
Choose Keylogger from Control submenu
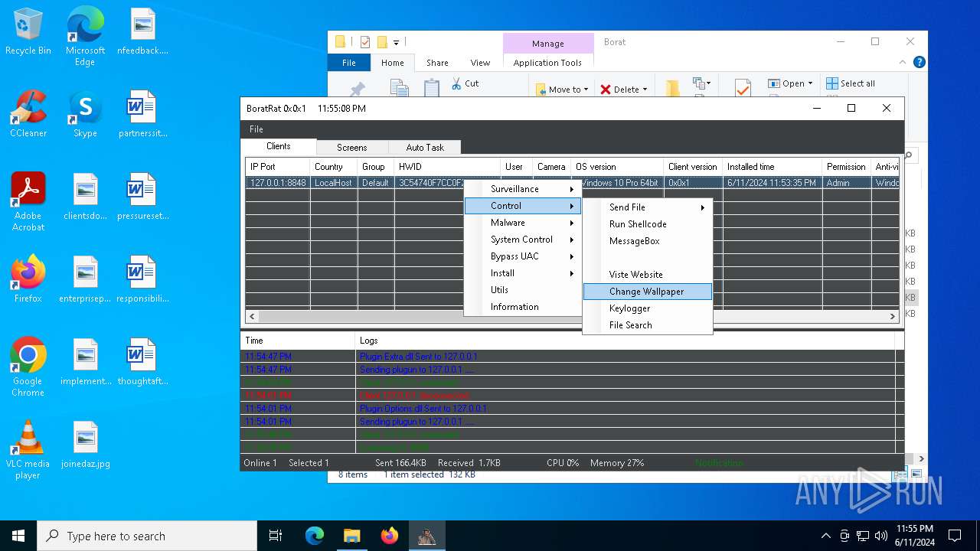648,308
